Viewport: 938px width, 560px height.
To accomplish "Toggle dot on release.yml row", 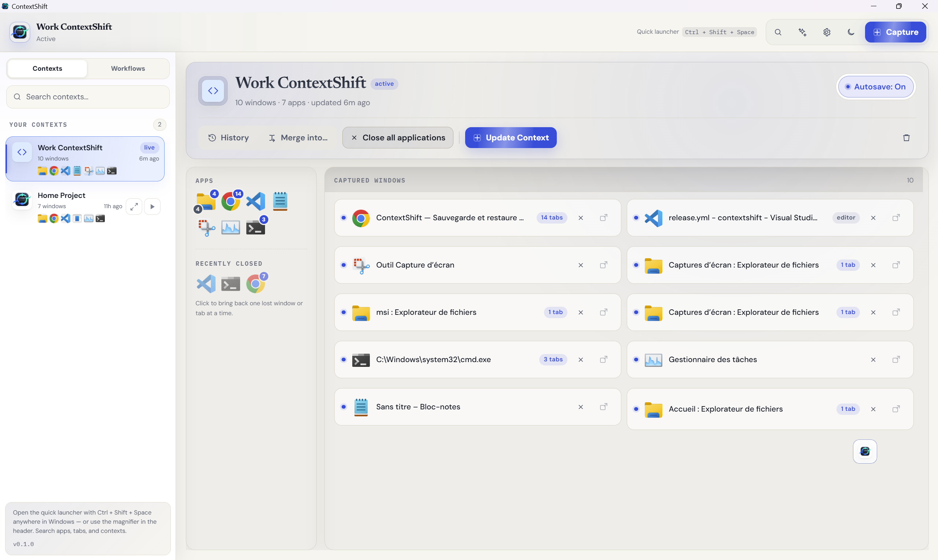I will click(636, 218).
